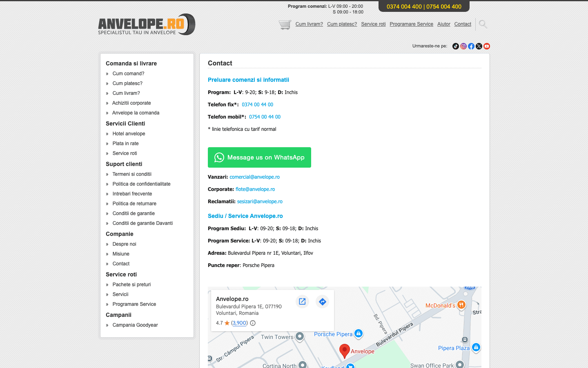Screen dimensions: 588x368
Task: Open the shopping cart icon
Action: [285, 25]
